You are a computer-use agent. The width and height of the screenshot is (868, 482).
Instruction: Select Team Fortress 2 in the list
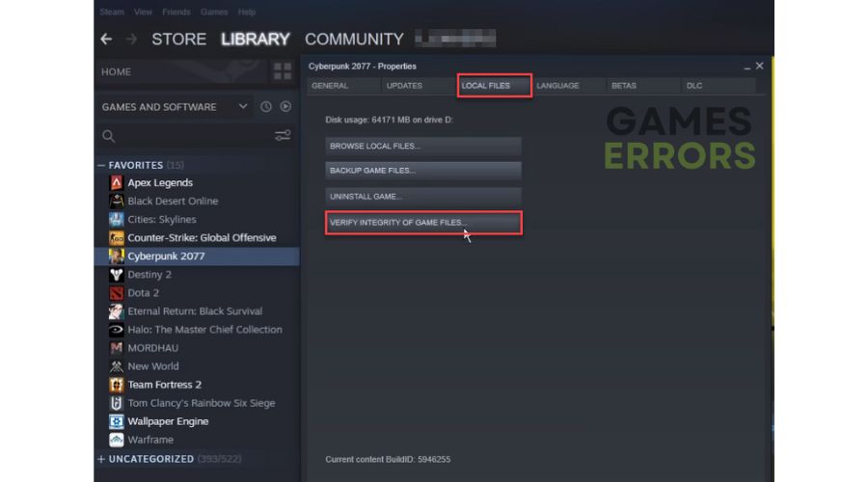tap(164, 385)
